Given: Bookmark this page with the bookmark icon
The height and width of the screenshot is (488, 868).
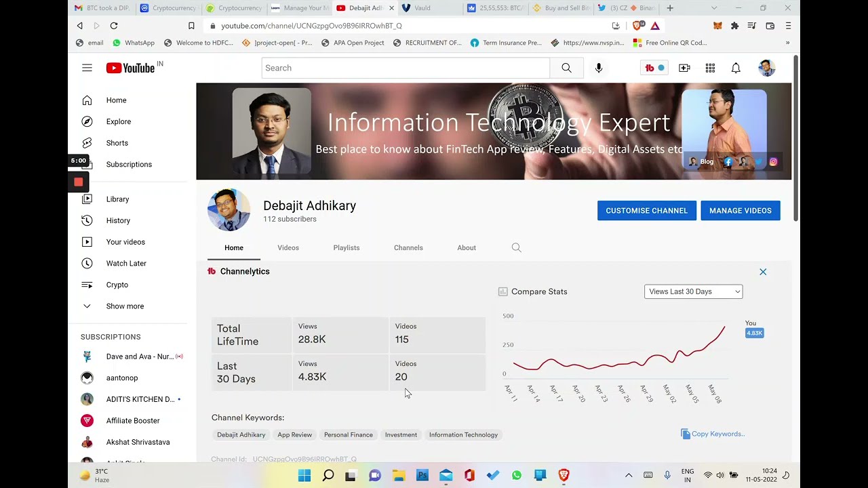Looking at the screenshot, I should point(191,26).
